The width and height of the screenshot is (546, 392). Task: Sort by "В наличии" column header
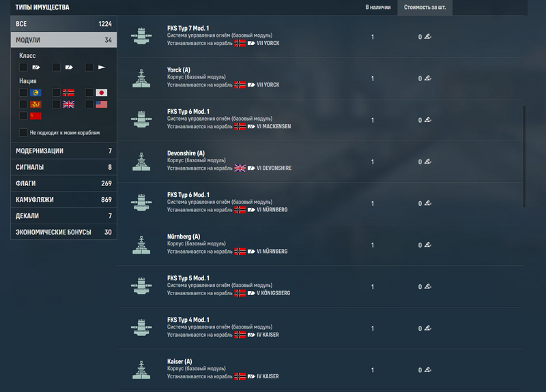378,7
